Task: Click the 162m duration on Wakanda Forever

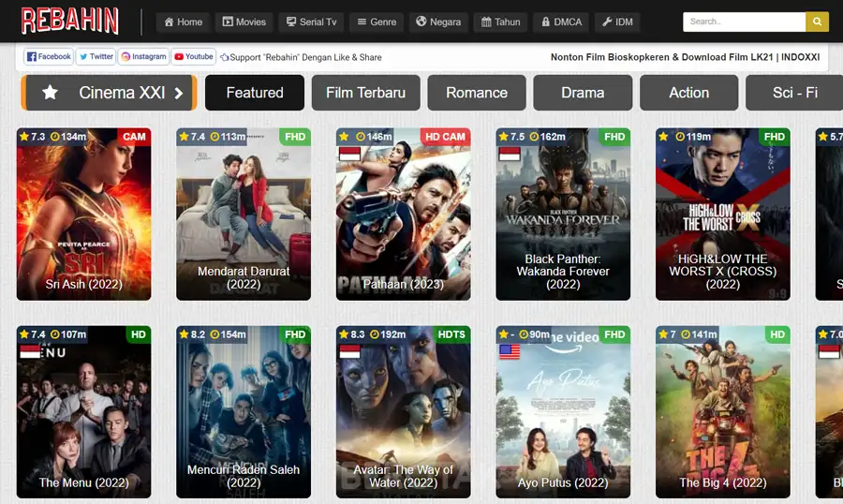Action: [547, 137]
